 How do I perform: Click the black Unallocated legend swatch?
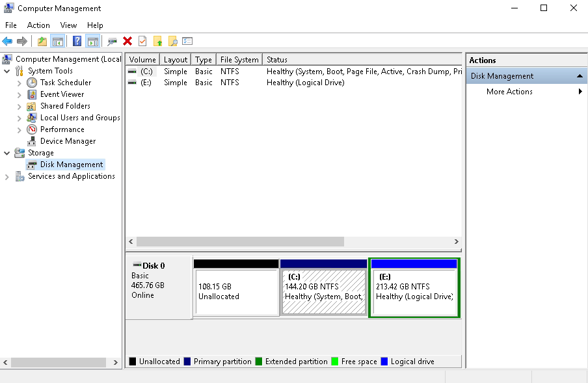tap(133, 362)
